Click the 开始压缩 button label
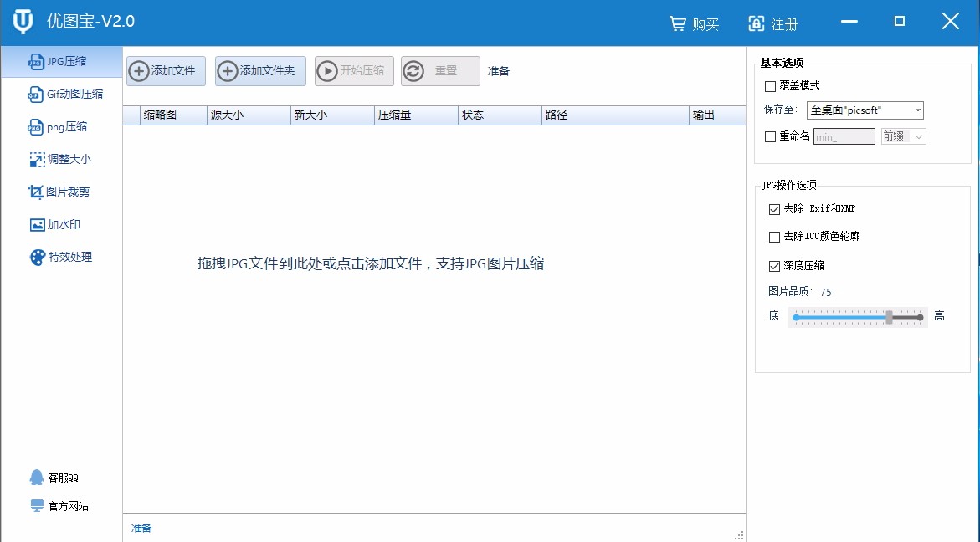 coord(362,70)
